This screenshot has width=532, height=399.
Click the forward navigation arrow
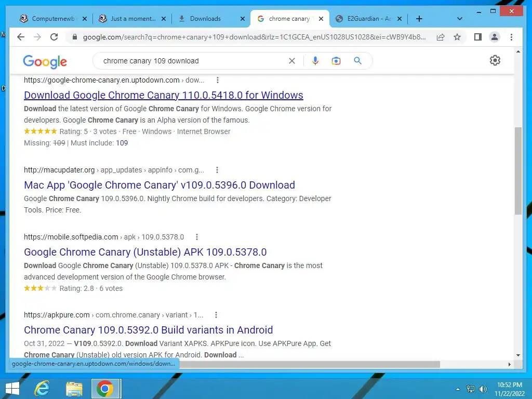click(37, 37)
